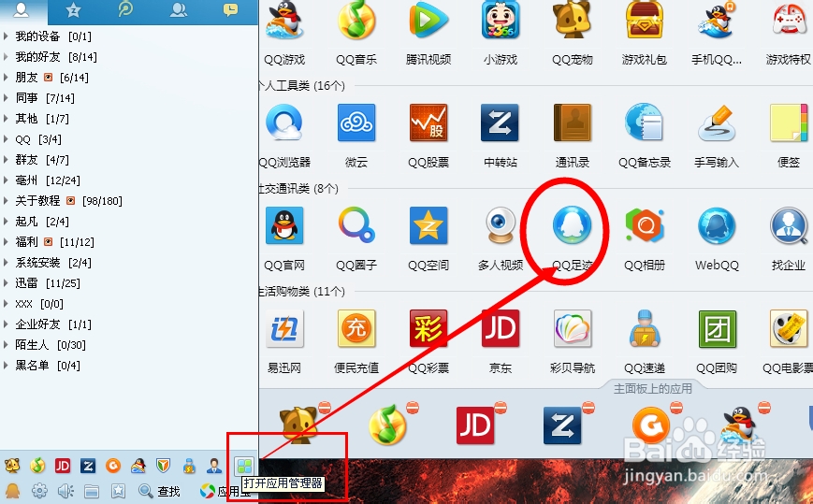Viewport: 813px width, 504px height.
Task: Launch QQ音乐 from the app grid
Action: (356, 21)
